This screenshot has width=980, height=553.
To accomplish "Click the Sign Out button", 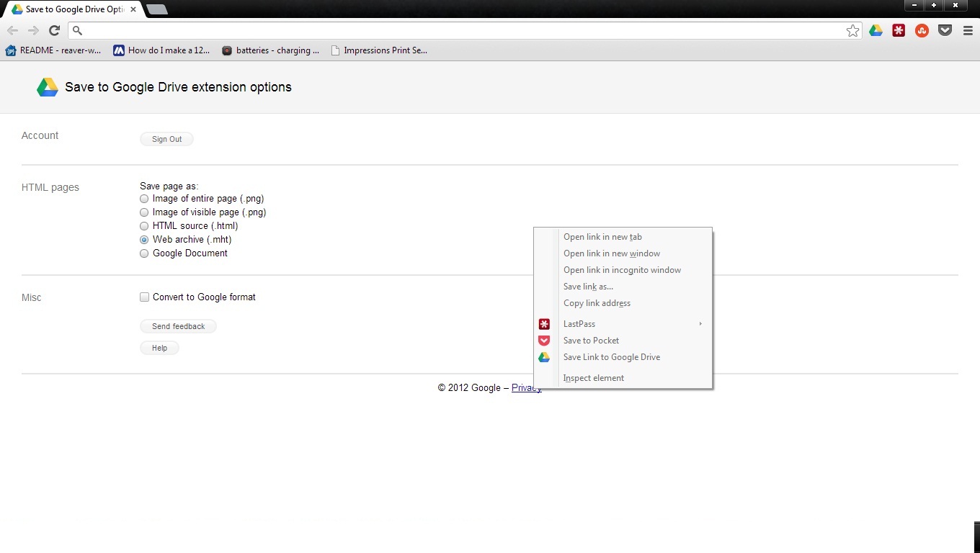I will tap(166, 139).
